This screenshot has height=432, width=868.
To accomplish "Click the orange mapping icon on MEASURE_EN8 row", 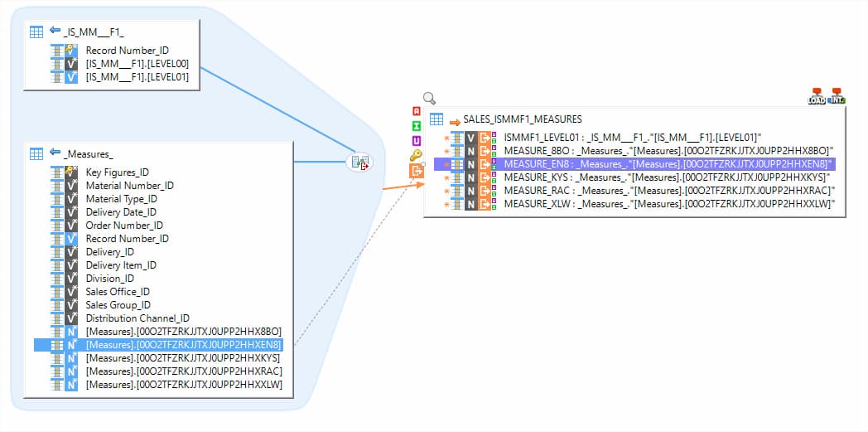I will pos(485,164).
